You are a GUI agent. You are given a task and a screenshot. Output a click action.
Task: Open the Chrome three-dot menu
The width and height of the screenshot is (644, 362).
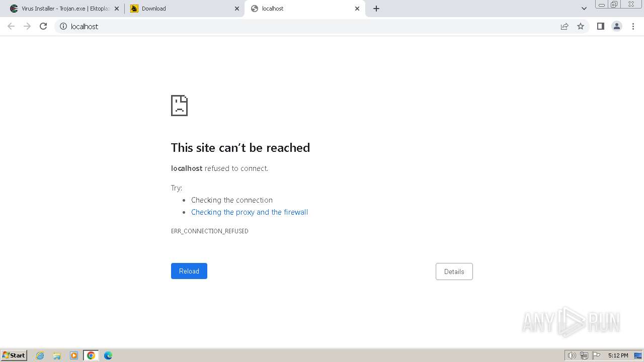tap(633, 26)
